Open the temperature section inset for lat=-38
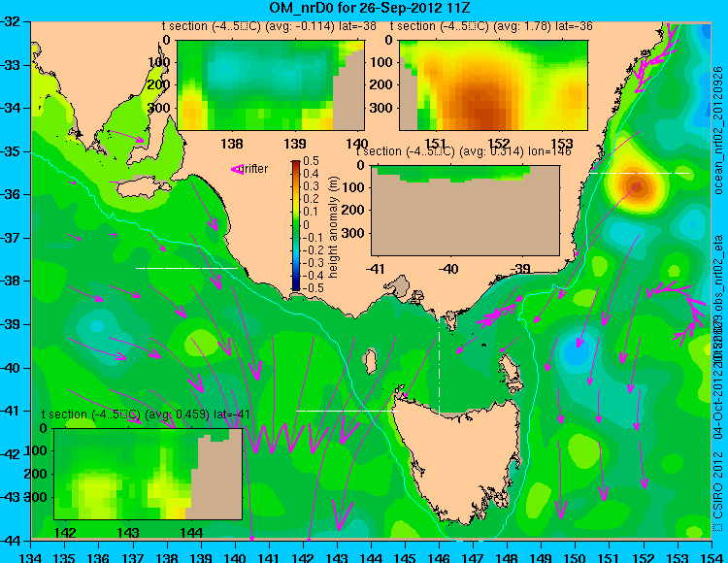728x563 pixels. [x=271, y=85]
